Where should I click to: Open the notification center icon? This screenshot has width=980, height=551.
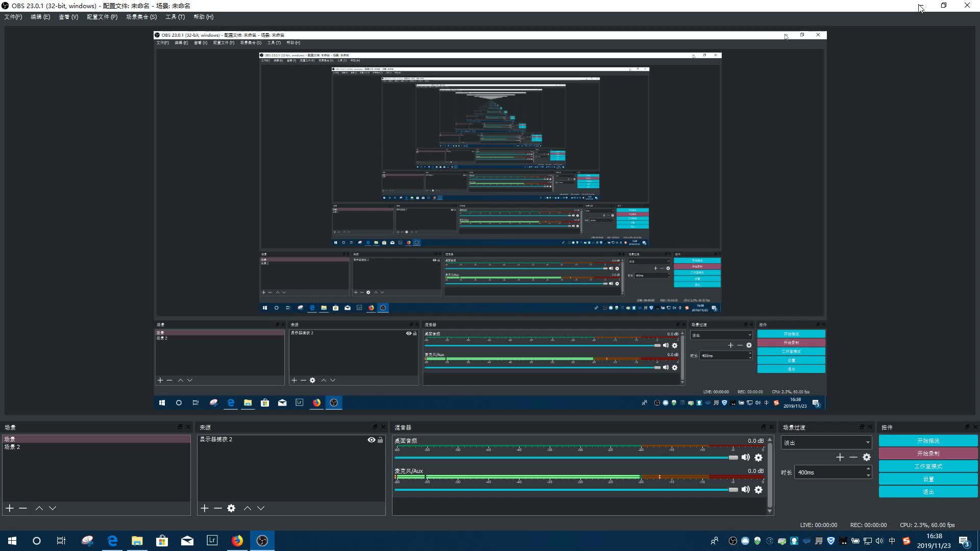pos(964,541)
